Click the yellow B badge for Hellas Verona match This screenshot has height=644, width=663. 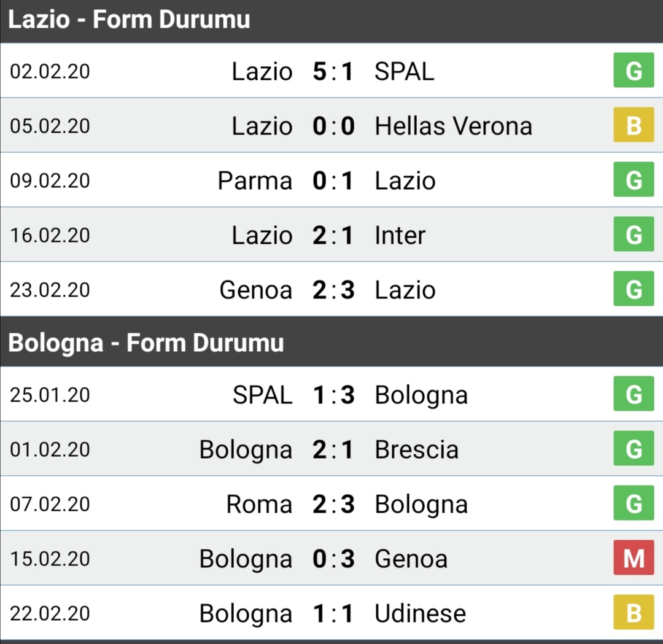tap(634, 125)
